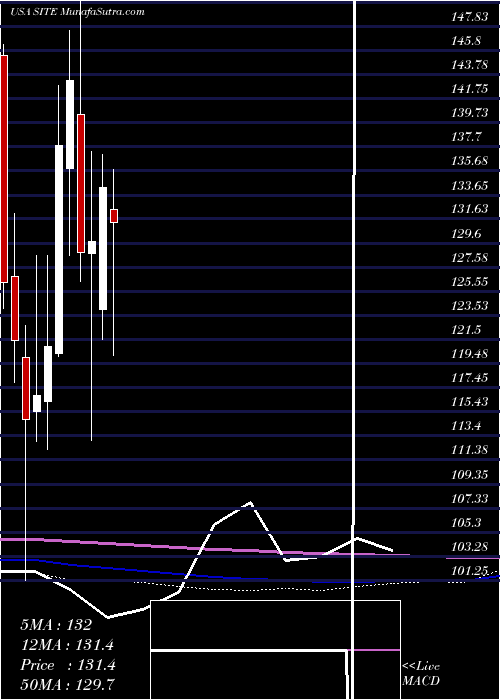Viewport: 500px width, 700px height.
Task: Click the 145.8 price axis label
Action: click(466, 41)
